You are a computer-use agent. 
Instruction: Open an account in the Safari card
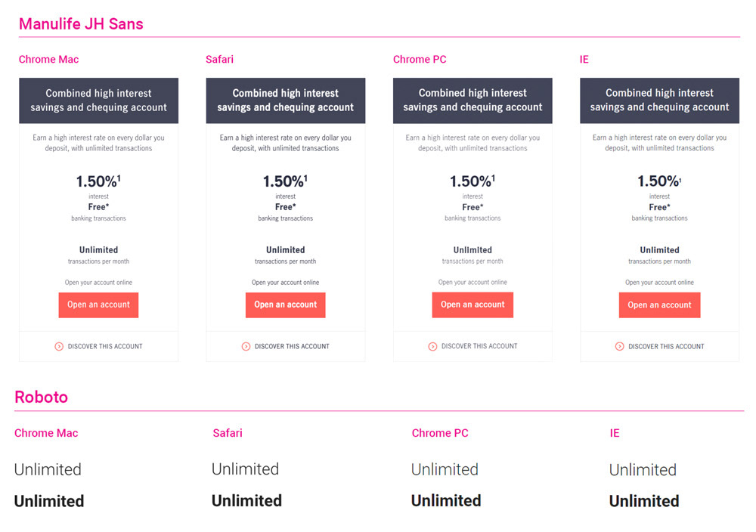point(286,305)
